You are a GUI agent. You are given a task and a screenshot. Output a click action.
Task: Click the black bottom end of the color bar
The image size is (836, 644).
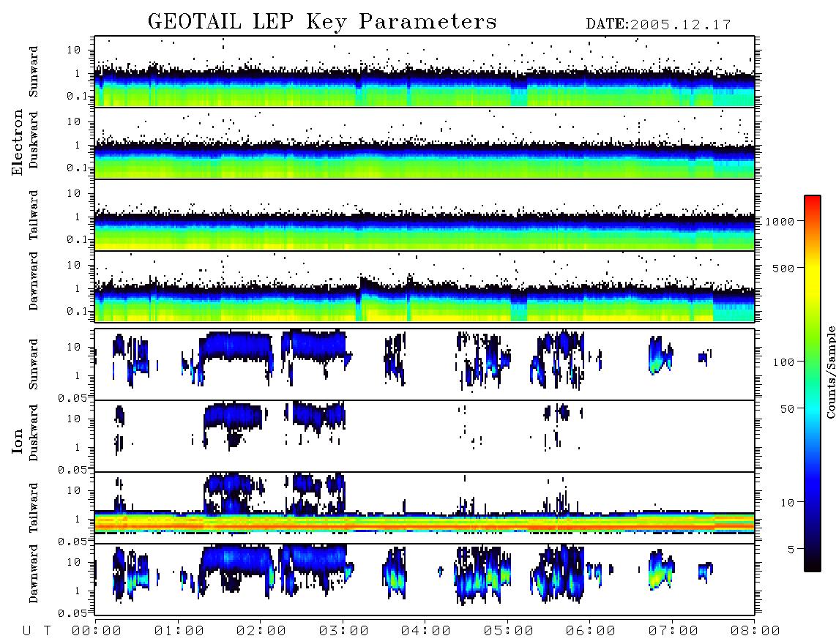pyautogui.click(x=813, y=566)
